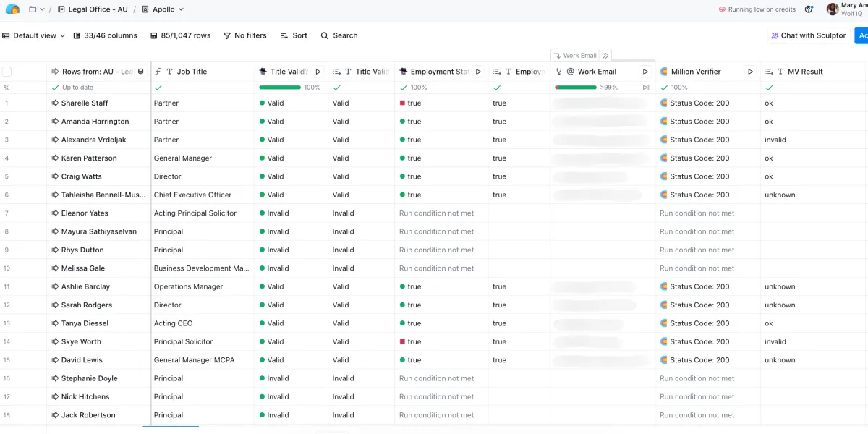The height and width of the screenshot is (434, 868).
Task: Click the Work Email pause/play step icon
Action: [647, 88]
